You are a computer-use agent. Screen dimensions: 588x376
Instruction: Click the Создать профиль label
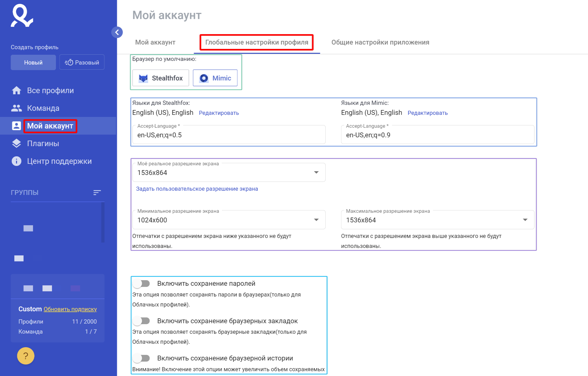(34, 47)
